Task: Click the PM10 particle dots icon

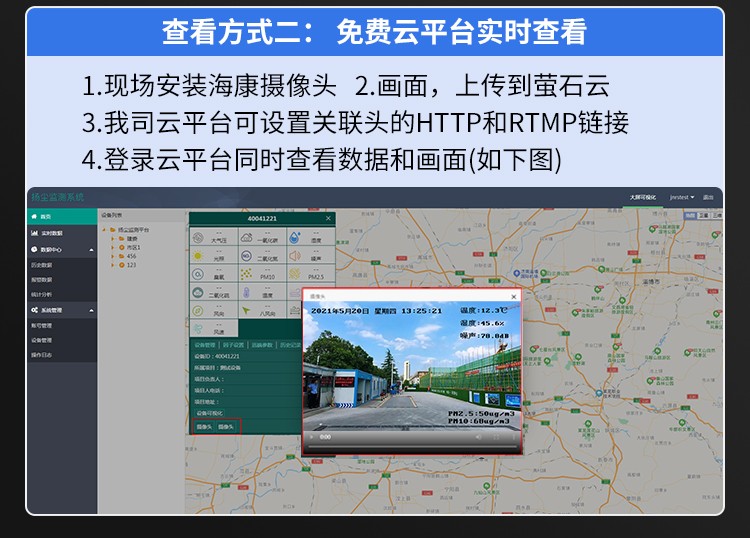Action: (247, 273)
